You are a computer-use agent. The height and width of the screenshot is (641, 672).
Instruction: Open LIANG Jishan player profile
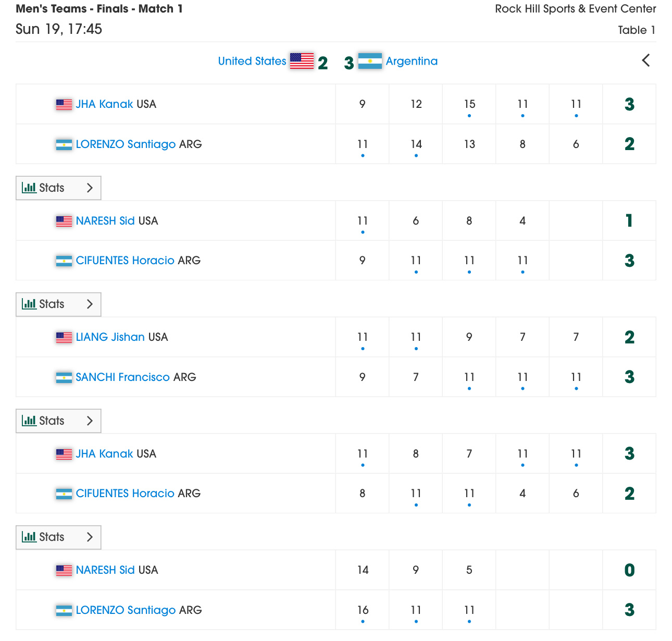110,337
